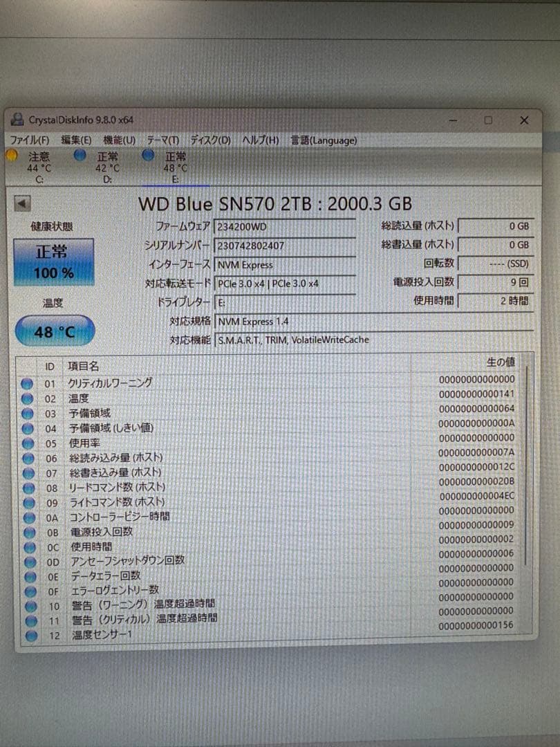Click the 正常 100 % health status button
The width and height of the screenshot is (560, 747).
pos(54,262)
